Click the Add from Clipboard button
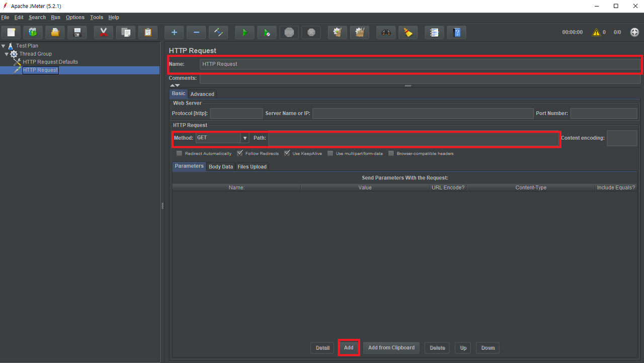Image resolution: width=644 pixels, height=363 pixels. tap(391, 347)
